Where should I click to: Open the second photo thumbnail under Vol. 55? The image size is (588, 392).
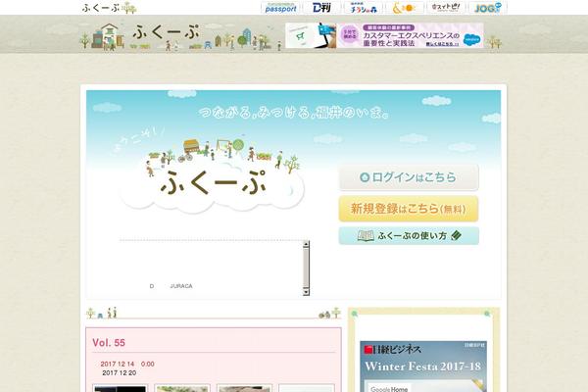click(x=182, y=388)
